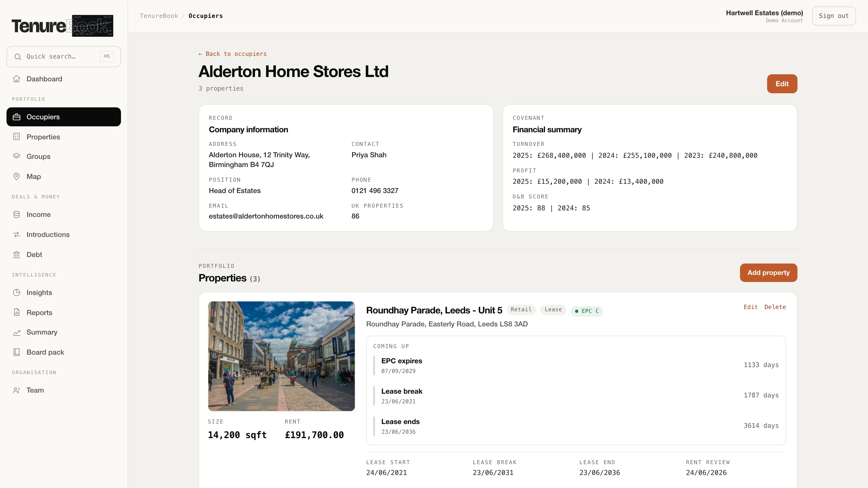Select Occupiers in sidebar
This screenshot has height=488, width=868.
pos(64,117)
